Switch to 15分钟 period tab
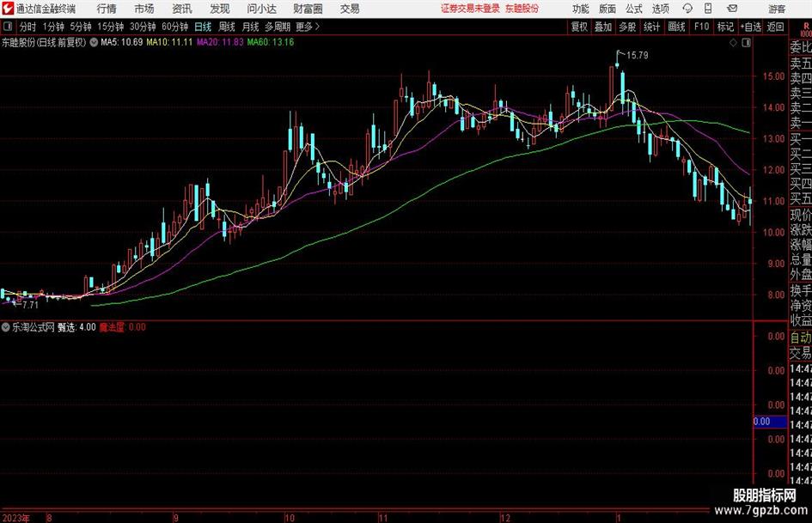The image size is (812, 523). pyautogui.click(x=111, y=27)
